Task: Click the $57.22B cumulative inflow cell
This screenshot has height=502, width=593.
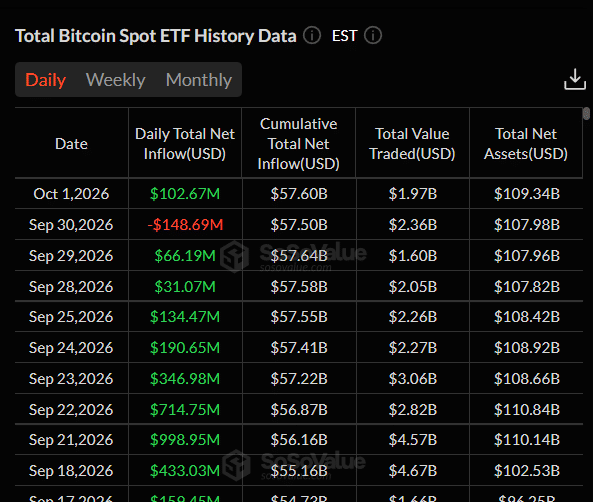Action: point(299,379)
